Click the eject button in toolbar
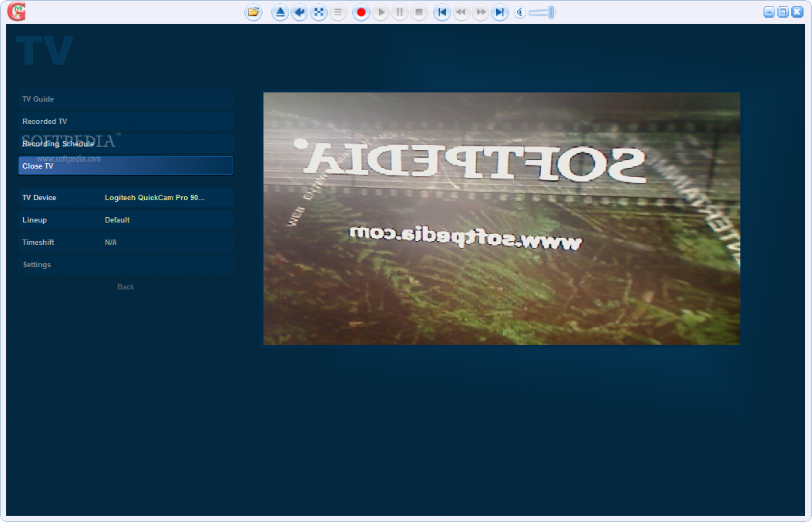 point(280,12)
